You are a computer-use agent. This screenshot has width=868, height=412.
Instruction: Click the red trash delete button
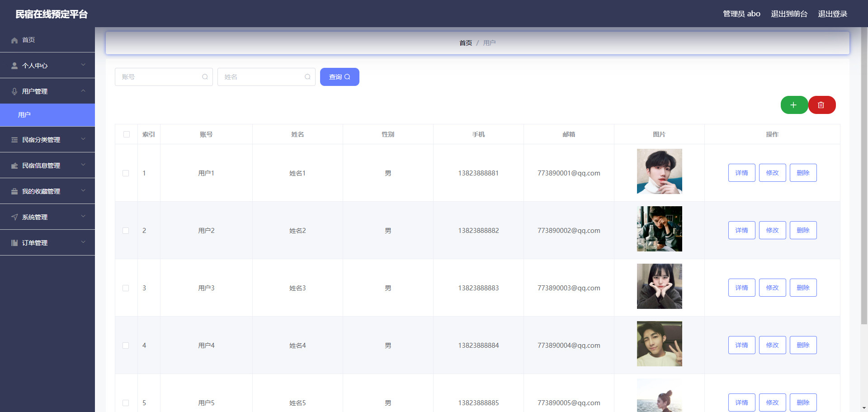pyautogui.click(x=821, y=105)
